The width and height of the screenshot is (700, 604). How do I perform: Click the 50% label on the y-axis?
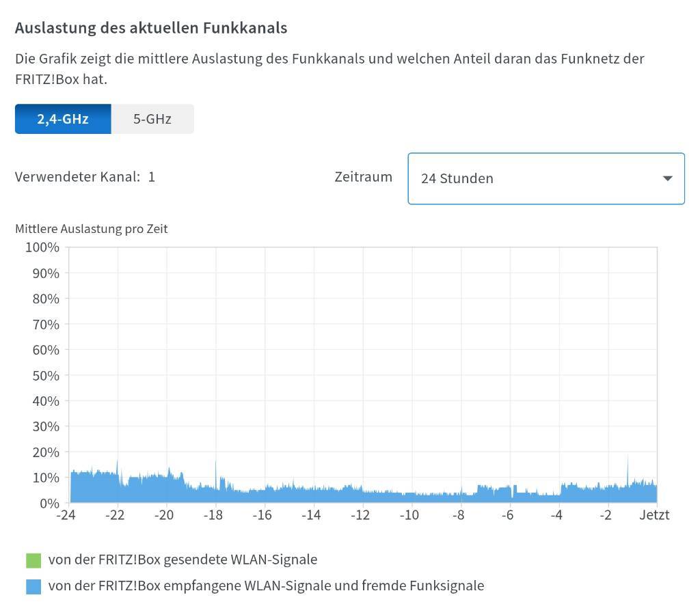[46, 375]
